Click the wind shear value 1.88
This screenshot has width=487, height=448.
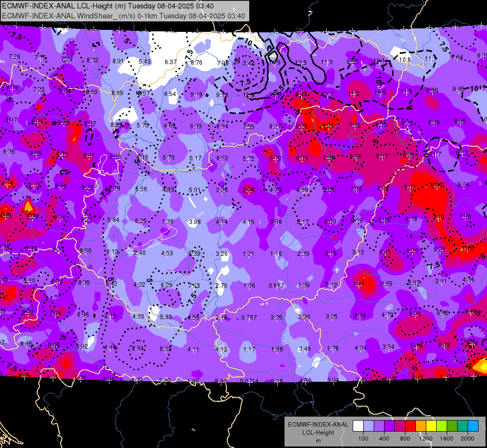(x=277, y=349)
